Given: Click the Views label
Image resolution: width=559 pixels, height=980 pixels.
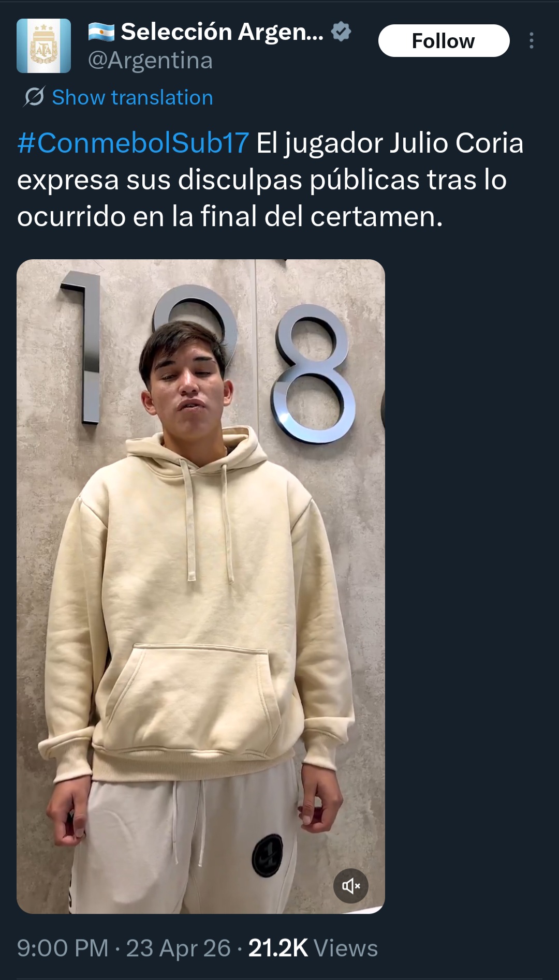Looking at the screenshot, I should (x=346, y=948).
